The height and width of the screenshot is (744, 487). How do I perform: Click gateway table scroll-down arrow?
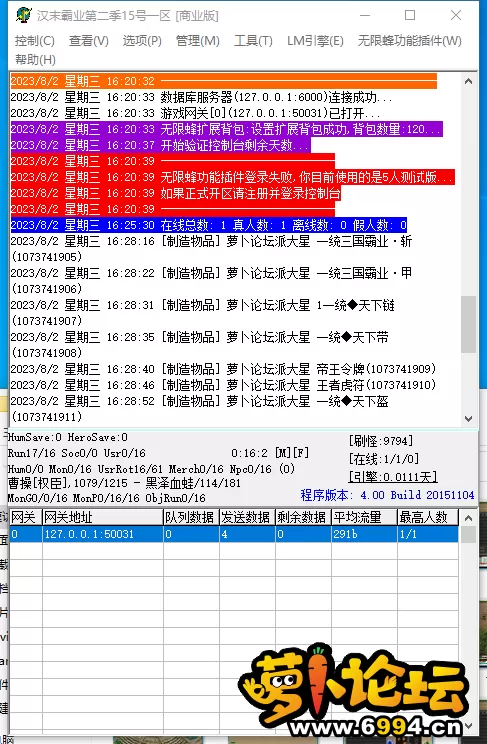point(468,726)
